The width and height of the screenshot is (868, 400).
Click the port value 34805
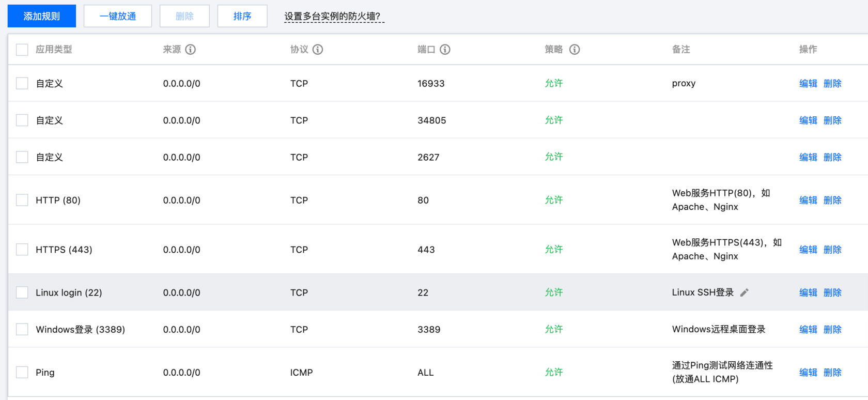click(x=432, y=120)
